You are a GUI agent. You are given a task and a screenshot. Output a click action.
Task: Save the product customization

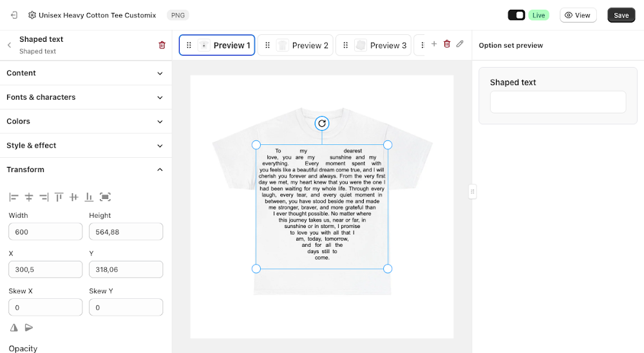(x=621, y=15)
